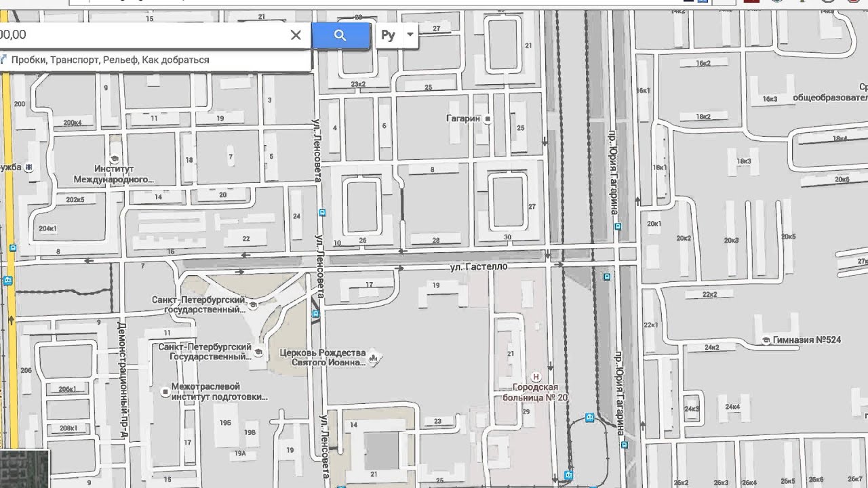Click the ул. Гастелло street label
The width and height of the screenshot is (868, 488).
click(479, 266)
